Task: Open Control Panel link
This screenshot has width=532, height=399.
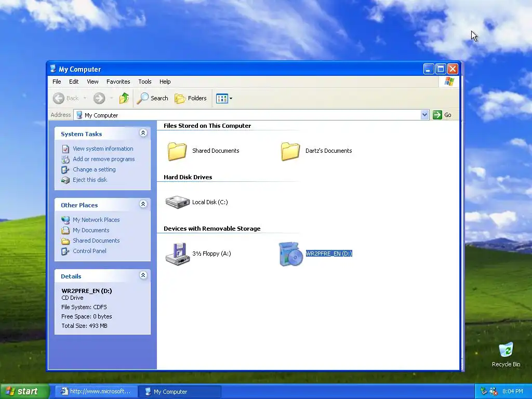Action: (x=89, y=251)
